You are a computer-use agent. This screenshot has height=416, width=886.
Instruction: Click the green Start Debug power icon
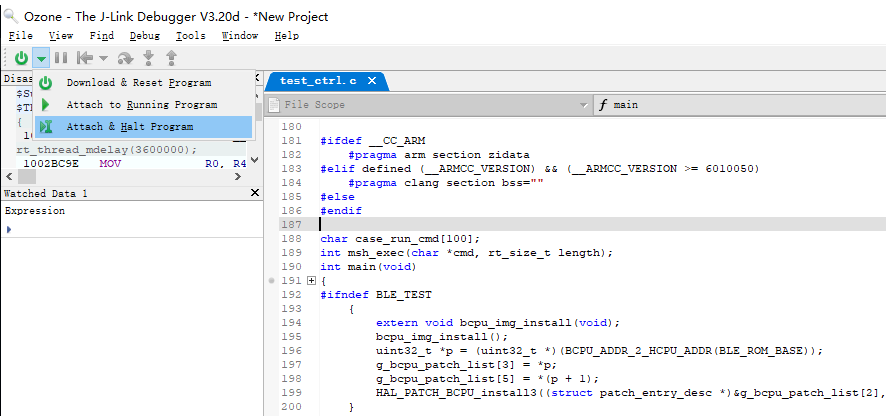click(21, 58)
